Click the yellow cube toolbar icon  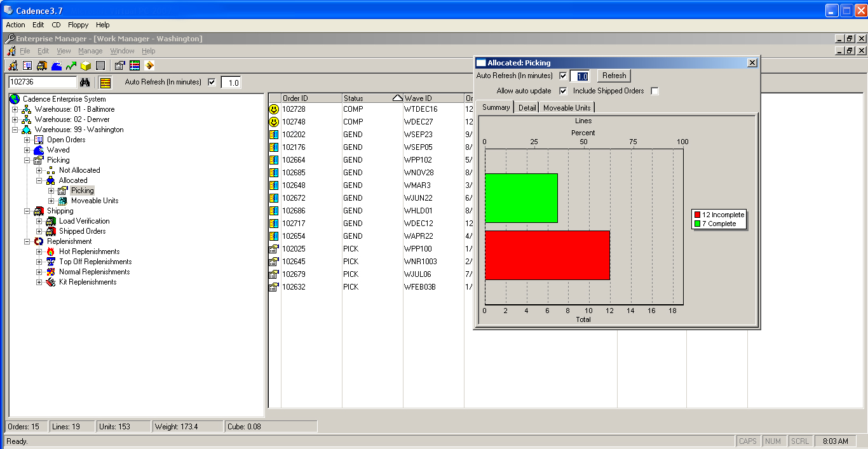tap(85, 65)
